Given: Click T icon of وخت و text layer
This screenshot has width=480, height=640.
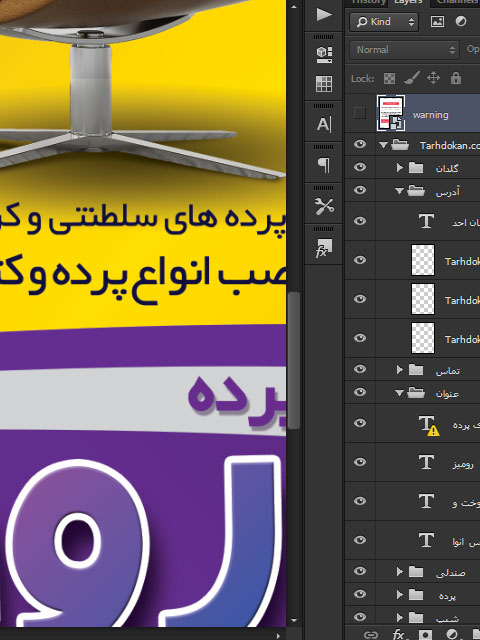Looking at the screenshot, I should [x=426, y=501].
